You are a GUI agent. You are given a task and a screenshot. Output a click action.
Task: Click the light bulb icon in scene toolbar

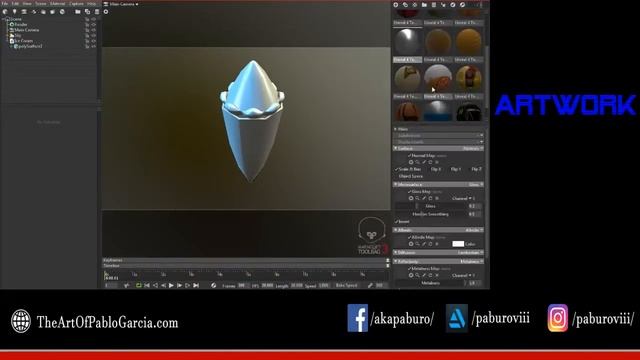pyautogui.click(x=14, y=12)
